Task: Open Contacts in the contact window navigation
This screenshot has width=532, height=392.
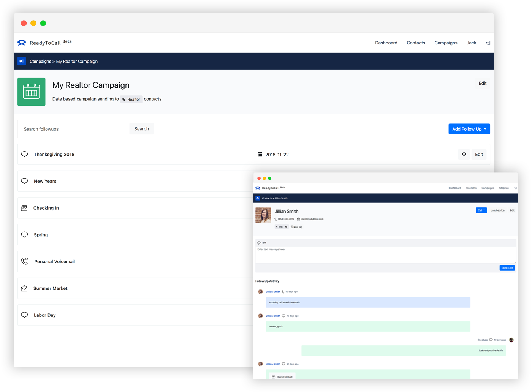Action: click(471, 188)
